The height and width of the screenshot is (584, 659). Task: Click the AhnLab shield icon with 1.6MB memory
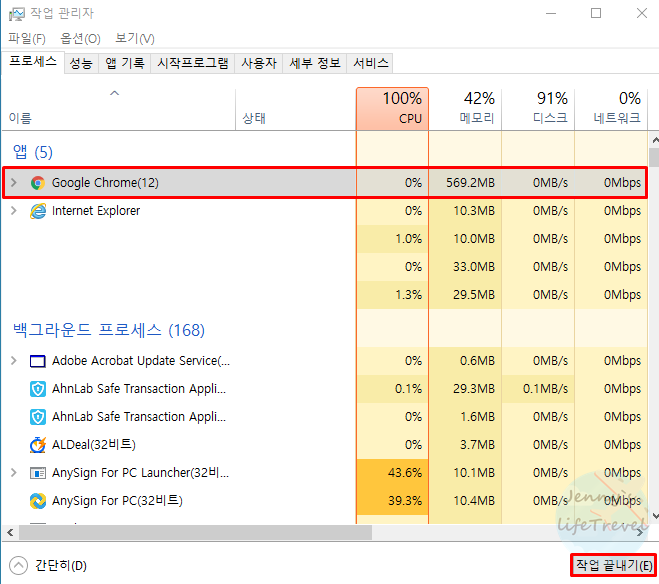coord(37,417)
